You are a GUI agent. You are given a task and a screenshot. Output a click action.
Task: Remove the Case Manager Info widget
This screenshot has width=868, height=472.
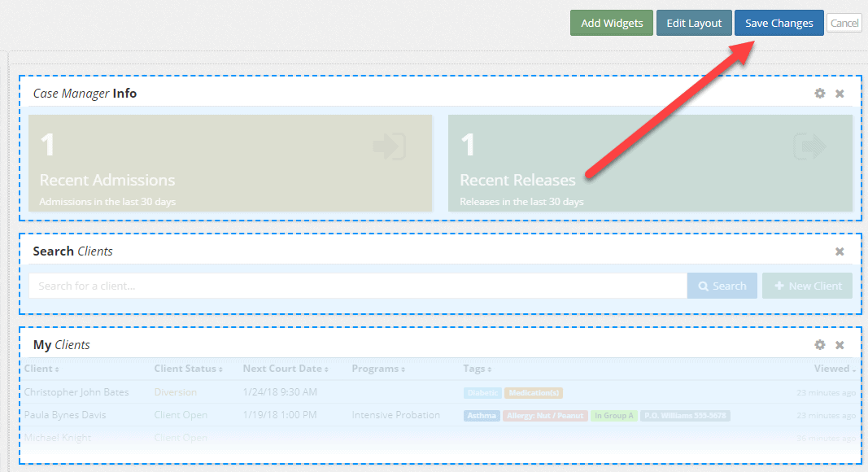pyautogui.click(x=840, y=94)
